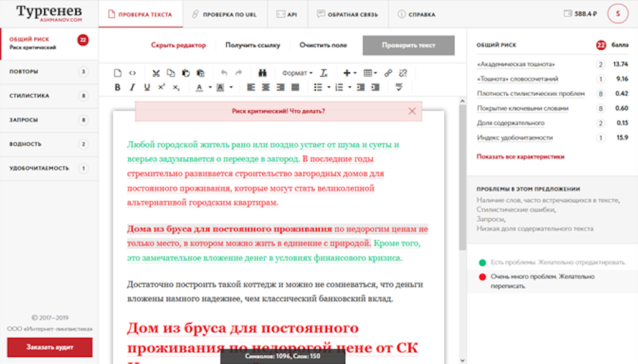Image resolution: width=638 pixels, height=364 pixels.
Task: Open the background color dropdown arrow
Action: (231, 87)
